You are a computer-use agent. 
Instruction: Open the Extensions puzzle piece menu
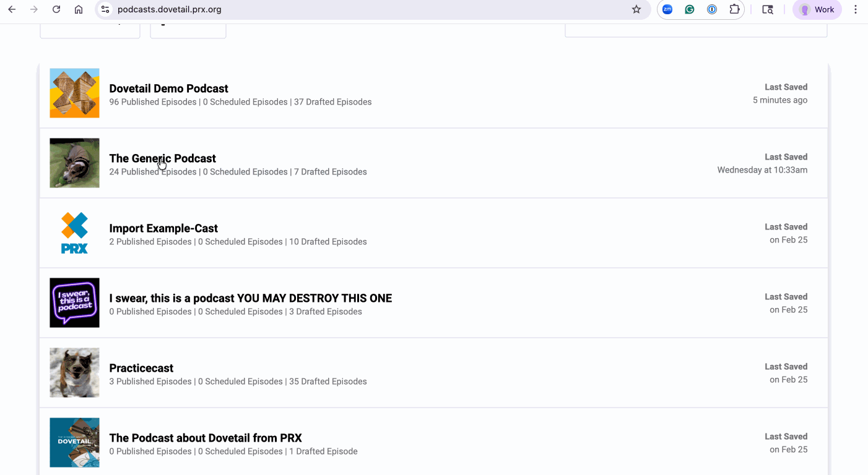pos(734,9)
